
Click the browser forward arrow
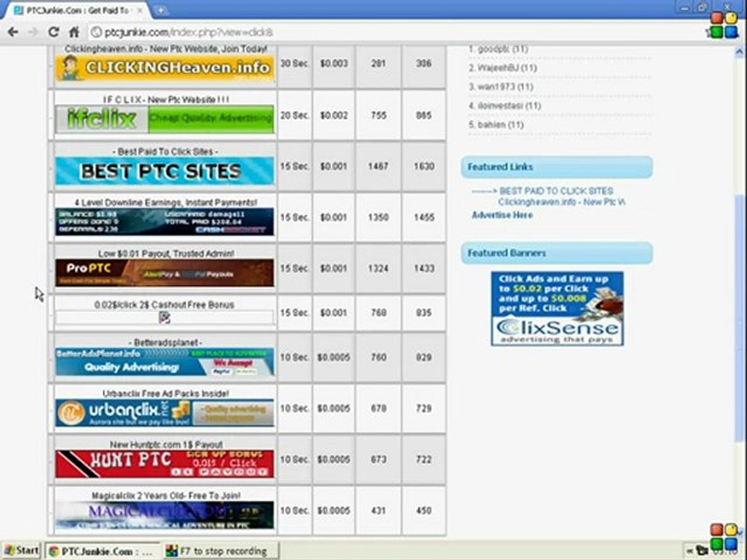[x=33, y=32]
